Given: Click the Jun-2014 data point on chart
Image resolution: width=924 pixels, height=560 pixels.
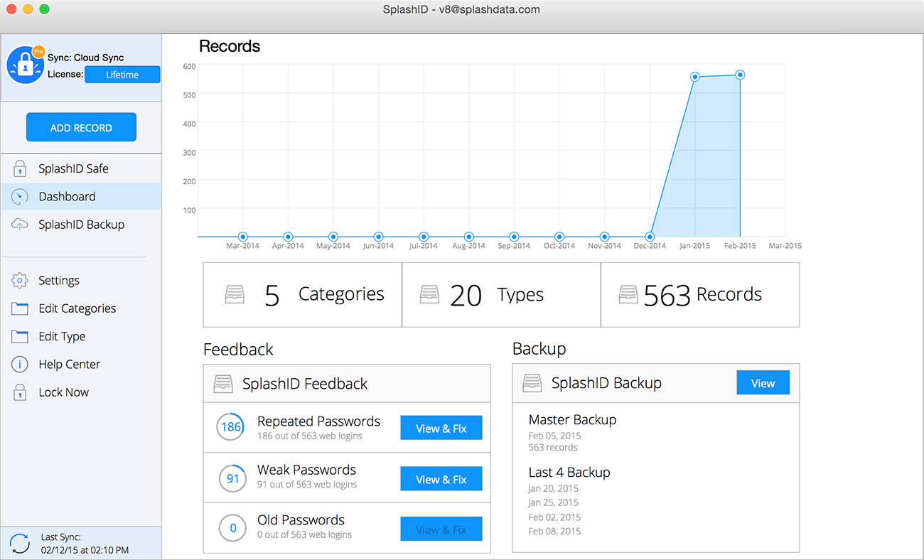Looking at the screenshot, I should 379,237.
